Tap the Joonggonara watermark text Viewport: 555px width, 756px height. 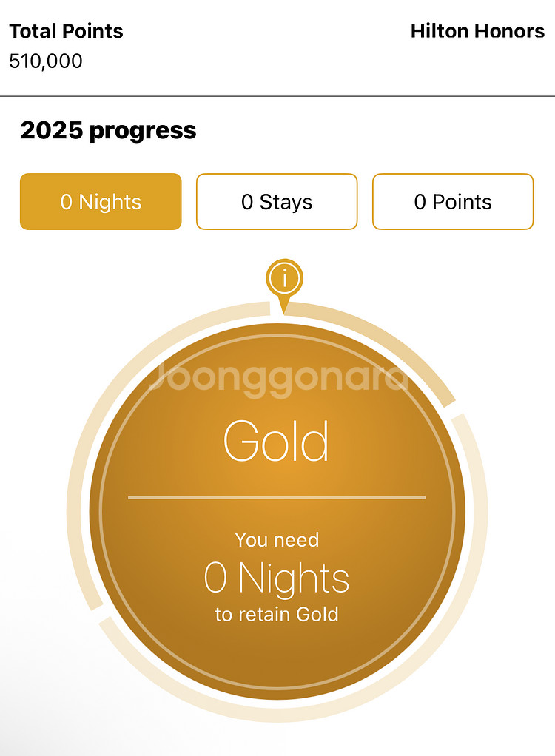coord(279,378)
